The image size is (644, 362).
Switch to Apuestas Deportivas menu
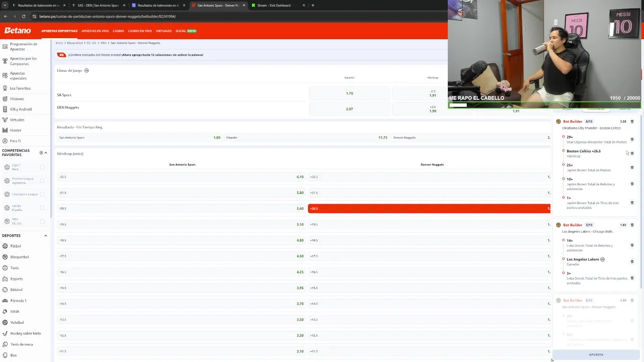pos(59,31)
